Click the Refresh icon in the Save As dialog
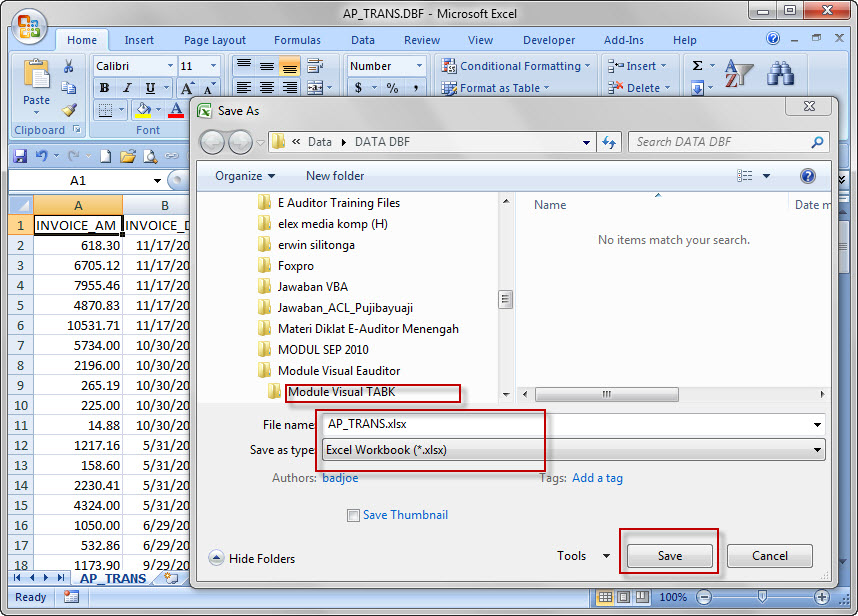This screenshot has width=858, height=616. coord(609,142)
